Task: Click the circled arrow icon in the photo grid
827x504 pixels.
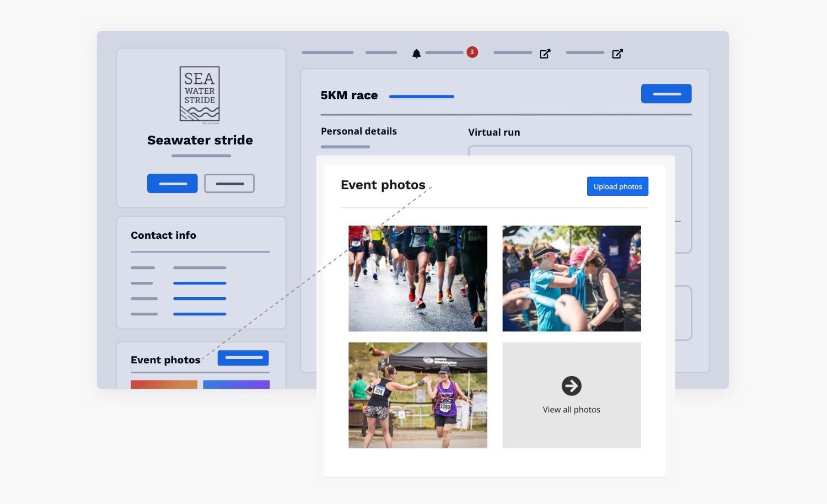Action: pos(571,386)
